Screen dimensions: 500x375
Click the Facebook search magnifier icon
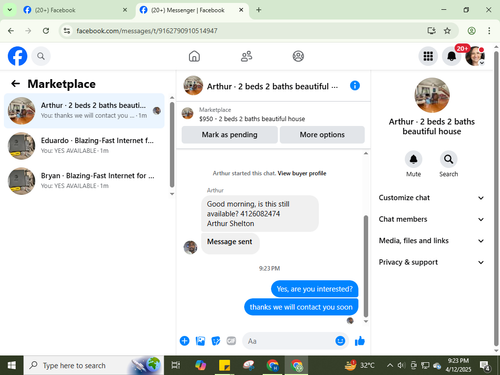41,56
